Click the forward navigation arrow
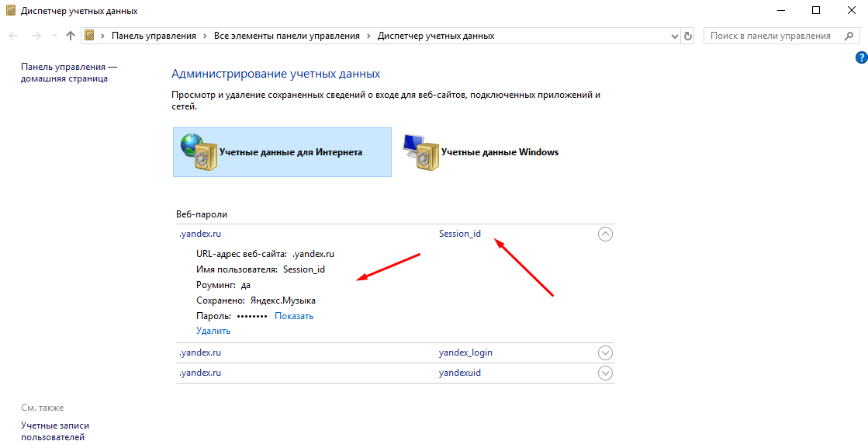 (36, 36)
